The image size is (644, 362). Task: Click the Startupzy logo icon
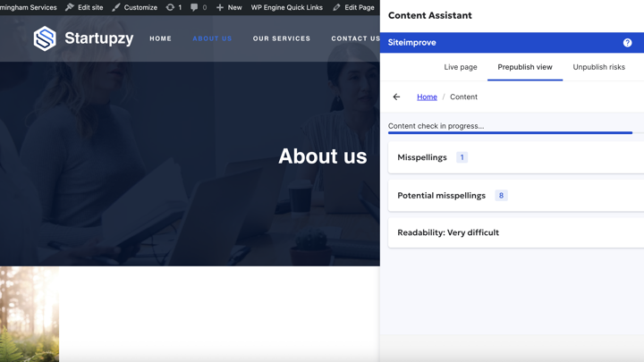[x=45, y=38]
